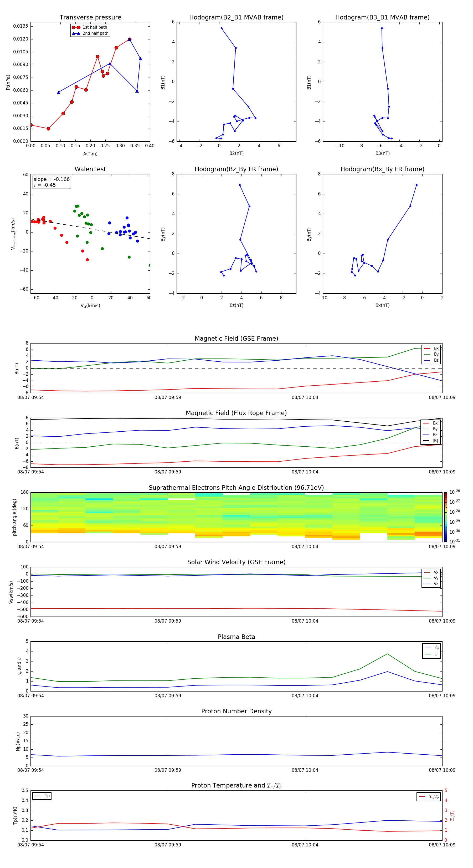Click the beta curve peak in Plasma Beta

pyautogui.click(x=387, y=654)
